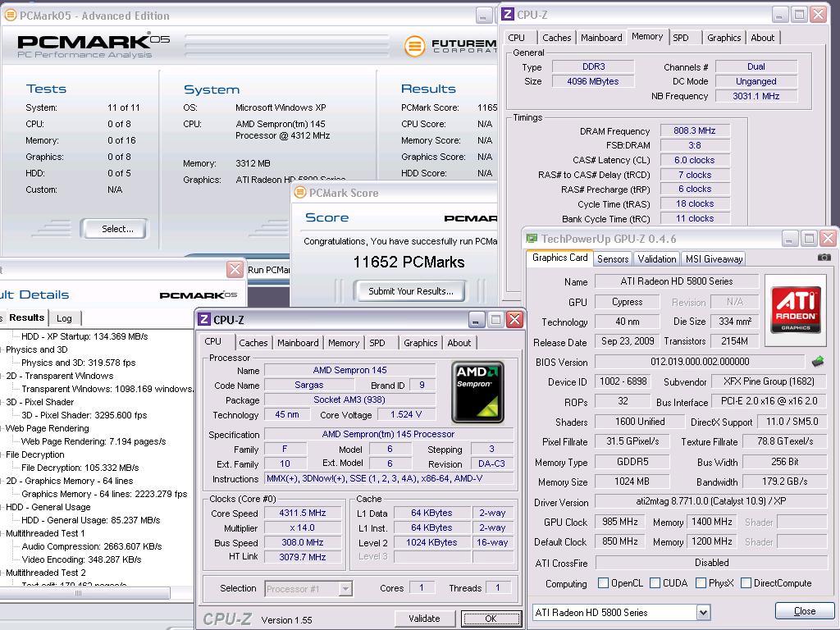Click the AMD Sempron logo in CPU-Z
The image size is (840, 630).
coord(477,392)
